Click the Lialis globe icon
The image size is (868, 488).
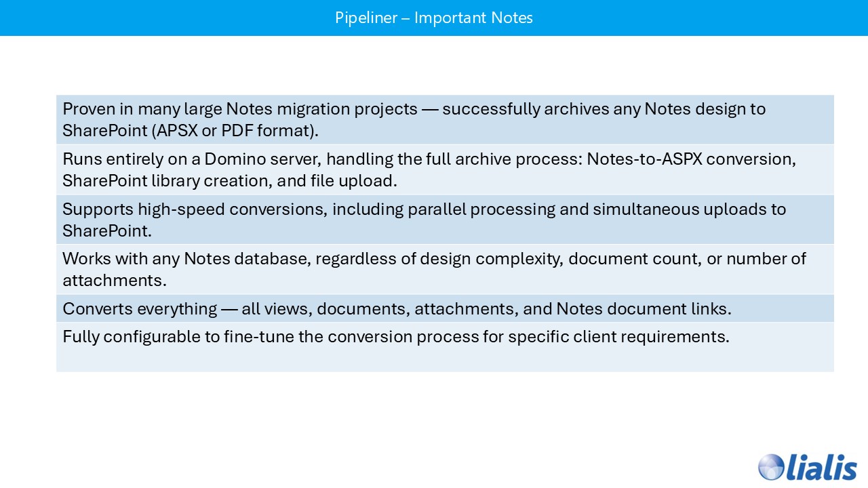click(771, 467)
